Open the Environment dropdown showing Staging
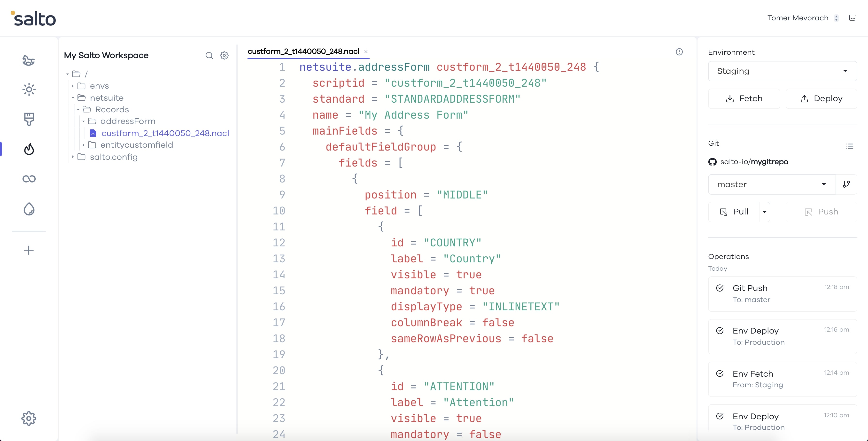 (783, 71)
